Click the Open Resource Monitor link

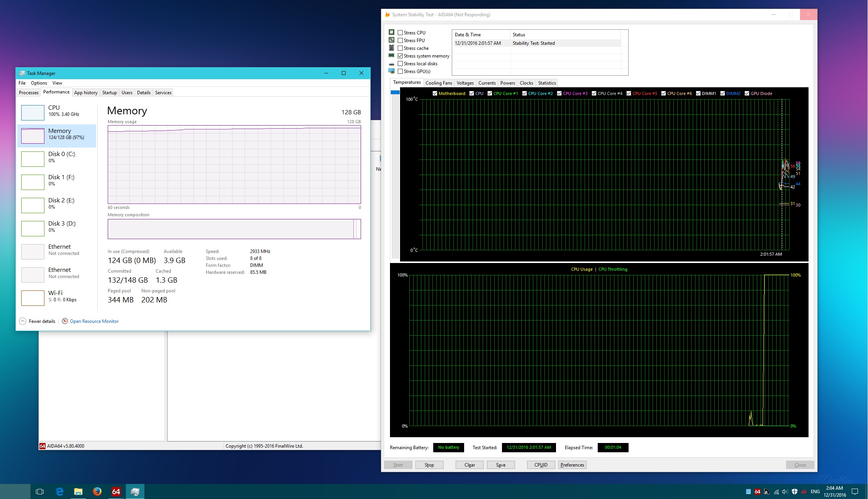(x=94, y=321)
